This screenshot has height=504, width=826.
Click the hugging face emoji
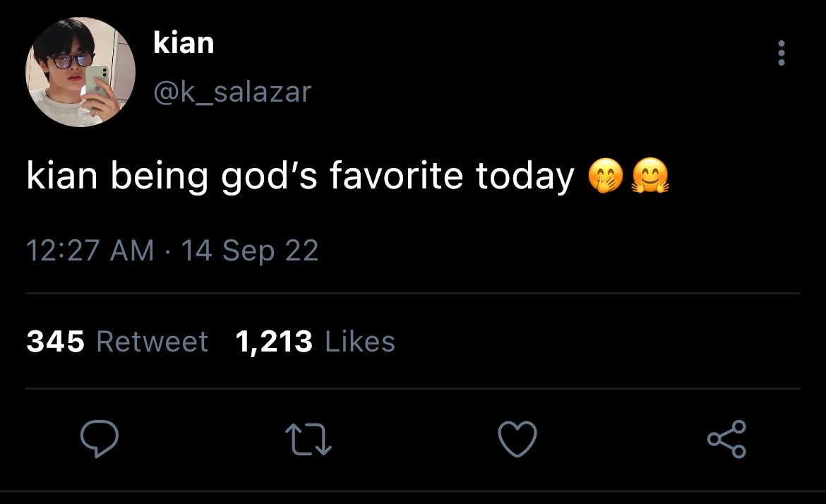pyautogui.click(x=650, y=175)
